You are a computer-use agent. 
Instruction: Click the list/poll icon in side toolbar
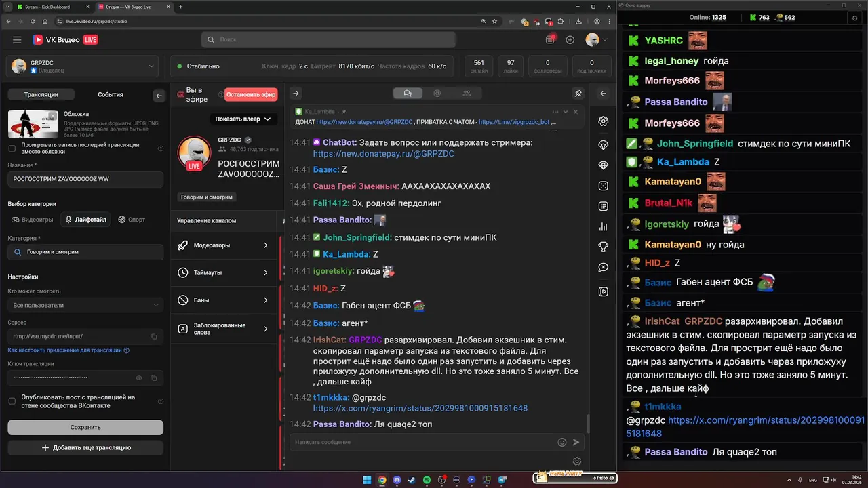[603, 206]
